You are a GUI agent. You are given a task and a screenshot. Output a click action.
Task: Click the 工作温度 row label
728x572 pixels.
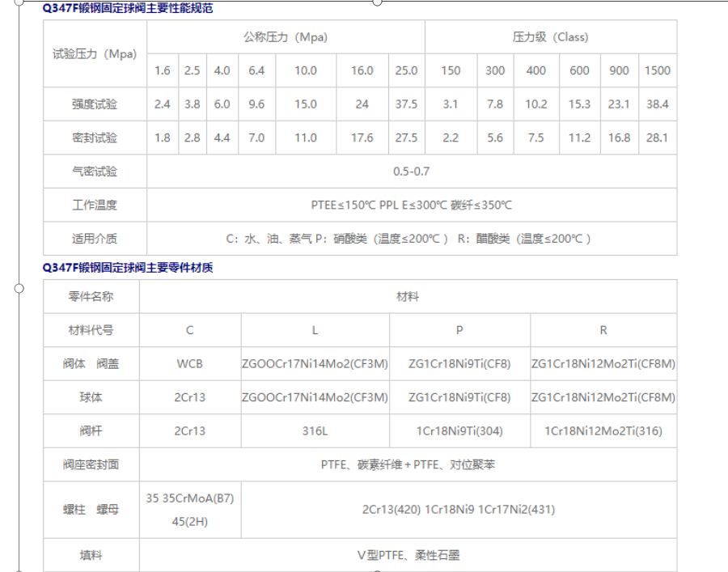pyautogui.click(x=95, y=205)
